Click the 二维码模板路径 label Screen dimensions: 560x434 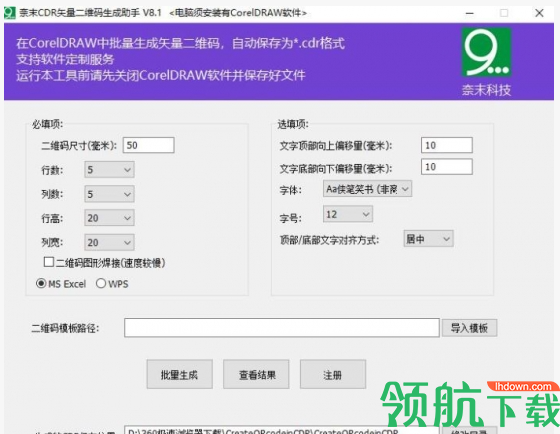coord(65,328)
